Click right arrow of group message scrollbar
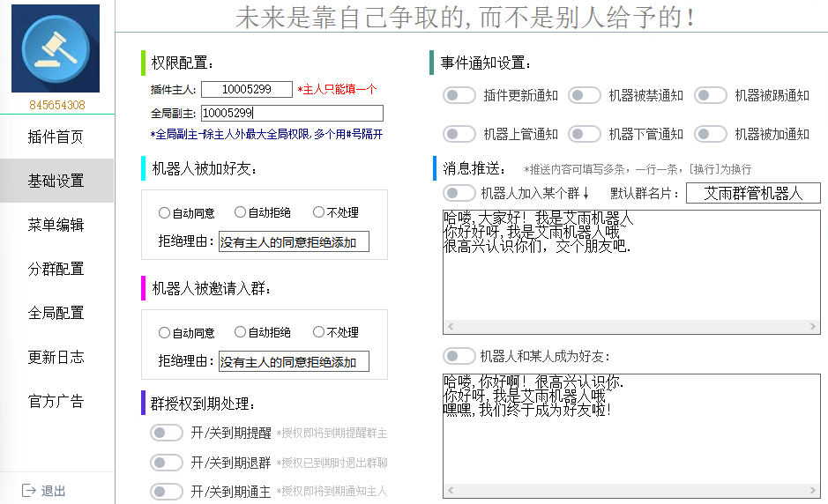 [813, 327]
